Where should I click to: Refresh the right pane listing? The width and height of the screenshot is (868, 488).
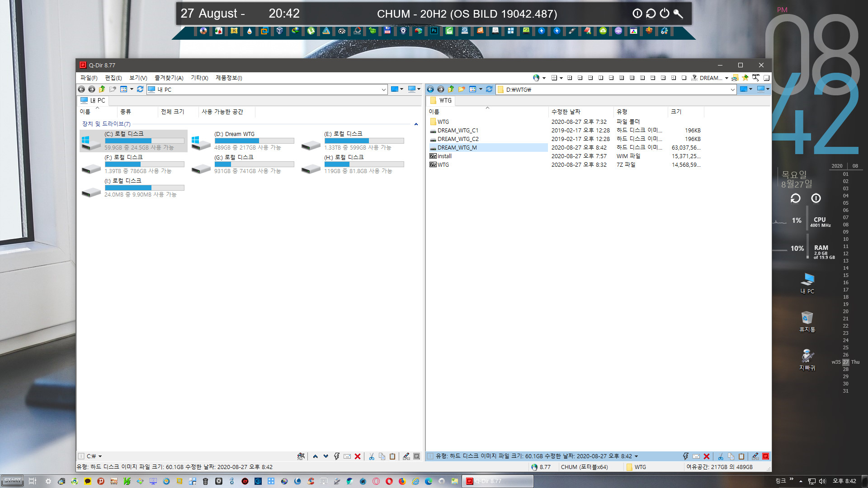pyautogui.click(x=489, y=89)
